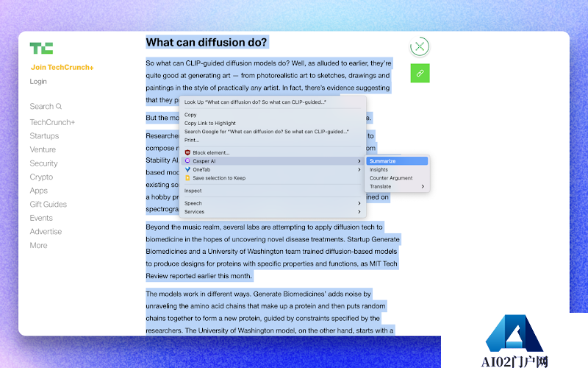Choose Print... from context menu
This screenshot has width=588, height=368.
tap(273, 140)
